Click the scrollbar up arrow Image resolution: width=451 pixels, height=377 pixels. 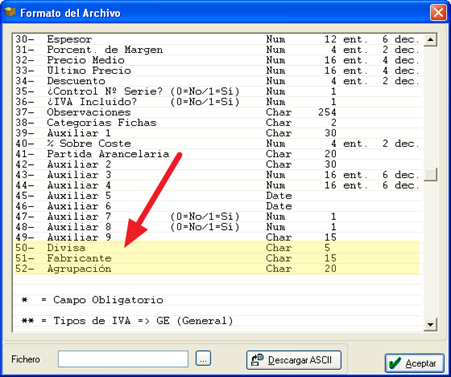pyautogui.click(x=430, y=40)
